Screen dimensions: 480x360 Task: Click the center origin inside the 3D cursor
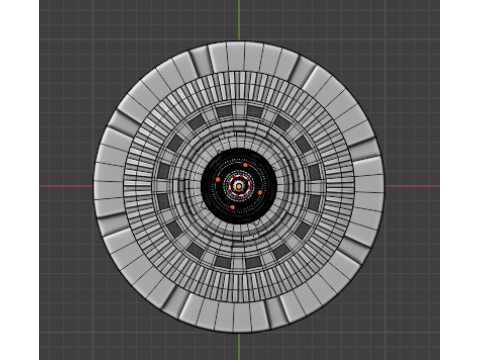click(239, 186)
